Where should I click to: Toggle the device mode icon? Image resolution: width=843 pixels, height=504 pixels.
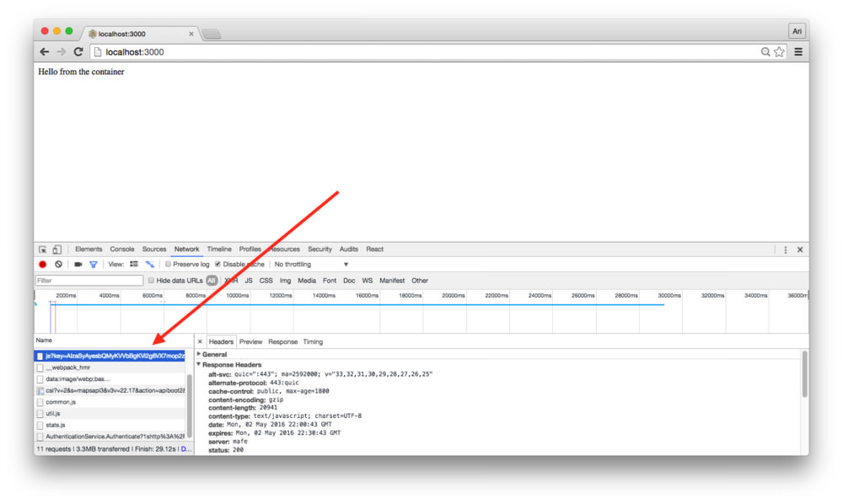pyautogui.click(x=56, y=249)
